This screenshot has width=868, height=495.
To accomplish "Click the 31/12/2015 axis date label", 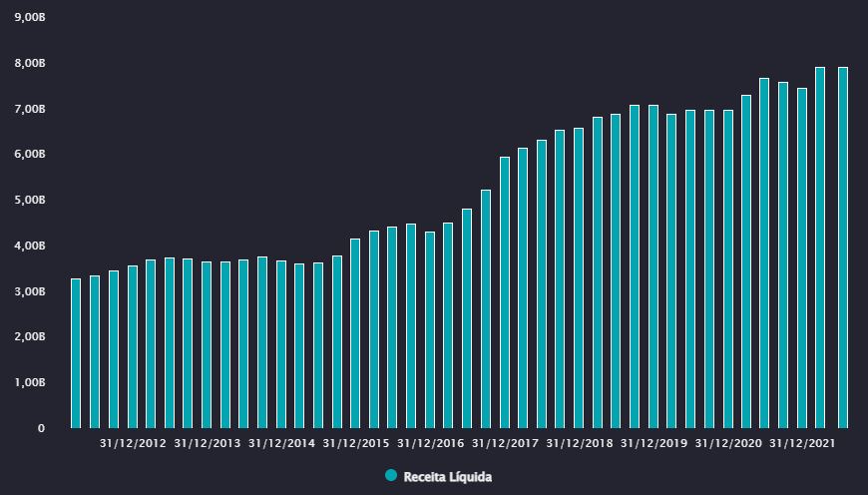I will [356, 443].
